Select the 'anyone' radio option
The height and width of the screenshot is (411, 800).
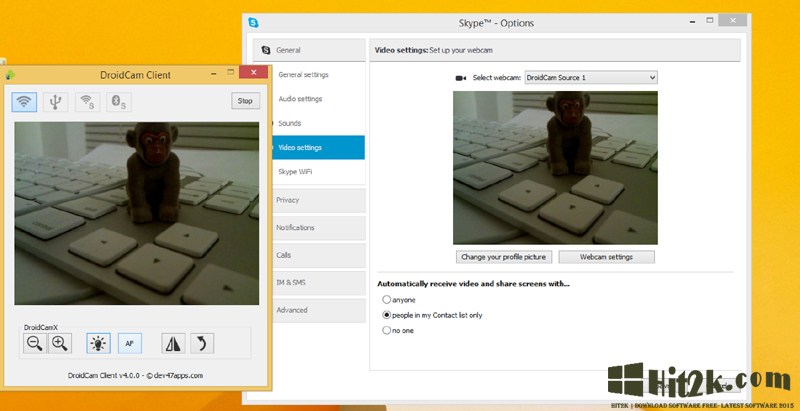click(x=387, y=300)
